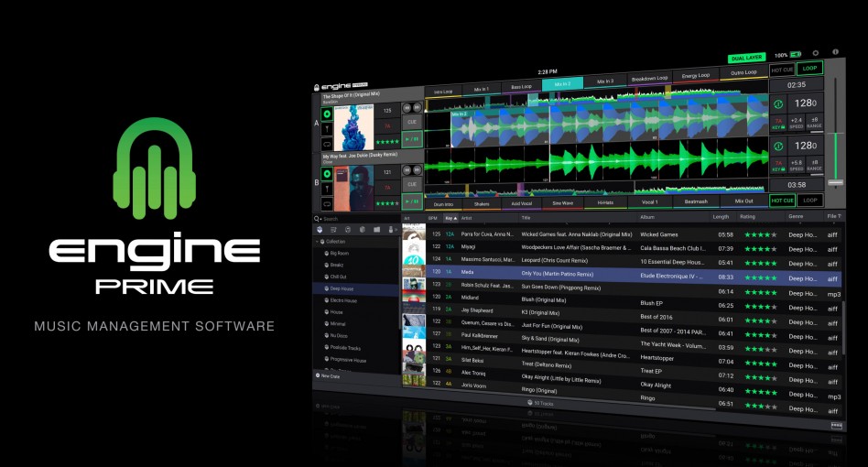Select the Mix In 2 cue pad
868x467 pixels.
(562, 84)
